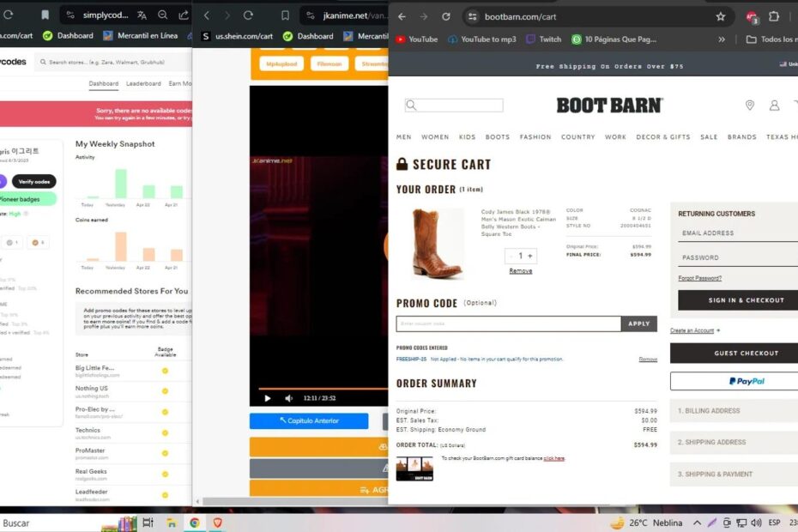Click the simplycodes translate page icon
Screen dimensions: 798x532
(142, 15)
